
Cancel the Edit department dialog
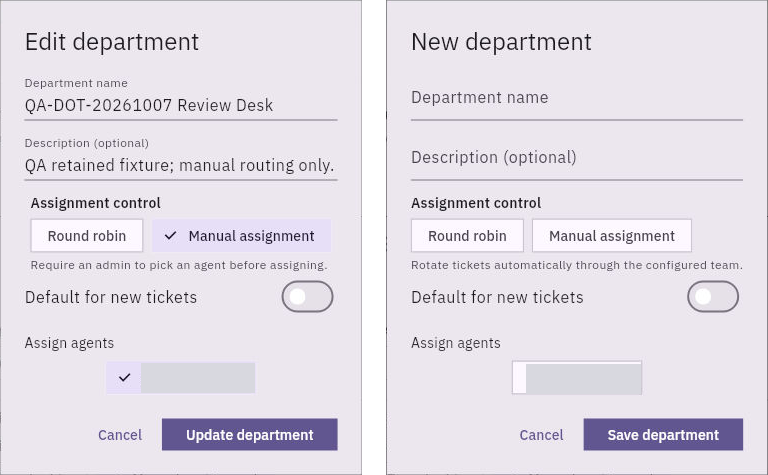tap(120, 435)
